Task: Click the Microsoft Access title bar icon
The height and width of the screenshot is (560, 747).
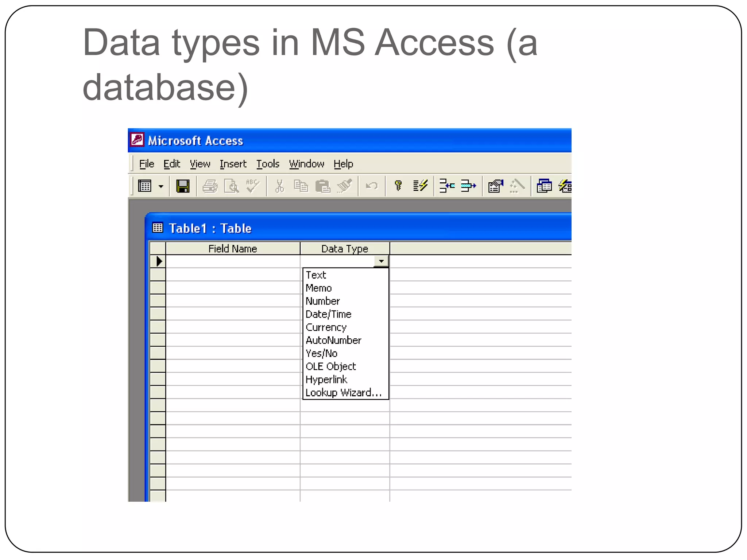Action: [x=138, y=140]
